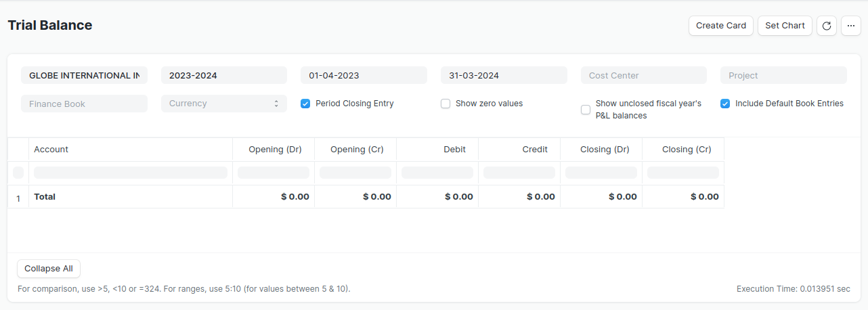Focus the Project filter field
Image resolution: width=868 pixels, height=310 pixels.
click(x=783, y=75)
